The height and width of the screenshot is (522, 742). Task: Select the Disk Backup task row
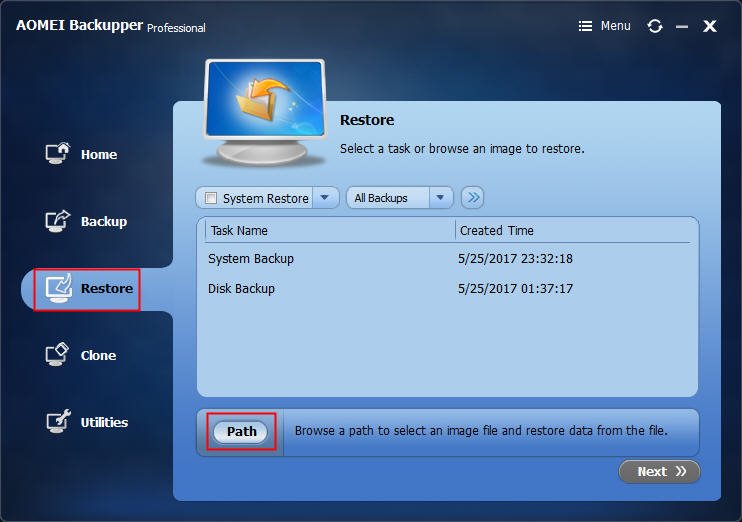(448, 288)
